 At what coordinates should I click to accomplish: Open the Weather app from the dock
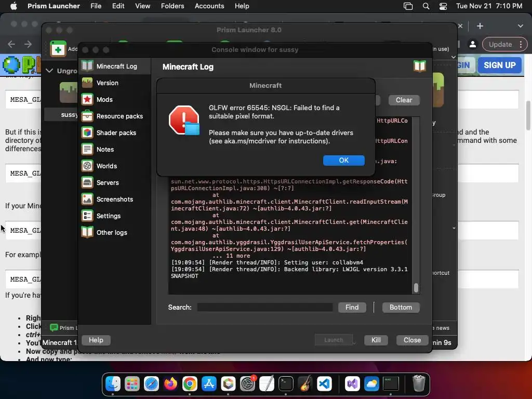[371, 384]
